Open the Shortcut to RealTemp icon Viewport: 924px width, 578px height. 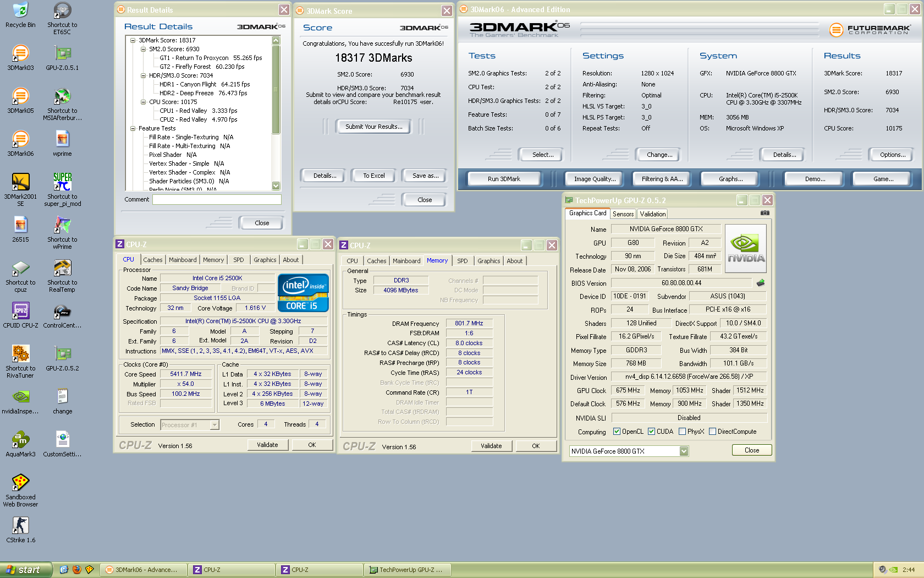tap(62, 276)
